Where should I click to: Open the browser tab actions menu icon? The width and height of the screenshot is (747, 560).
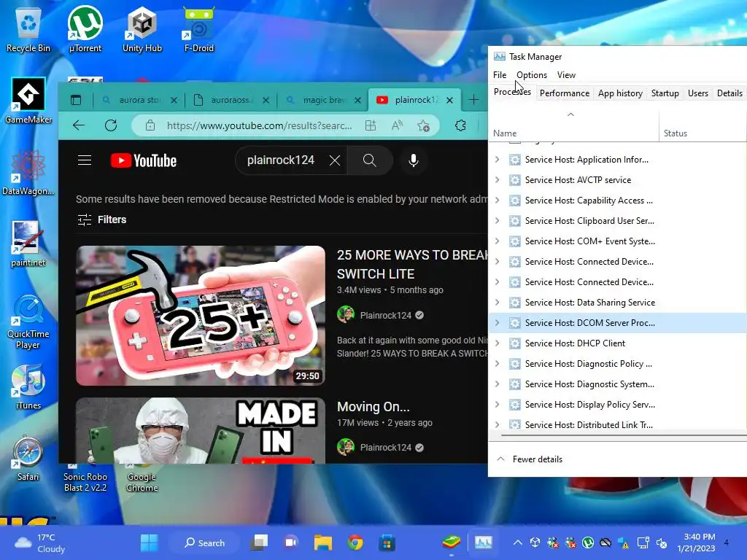point(76,100)
